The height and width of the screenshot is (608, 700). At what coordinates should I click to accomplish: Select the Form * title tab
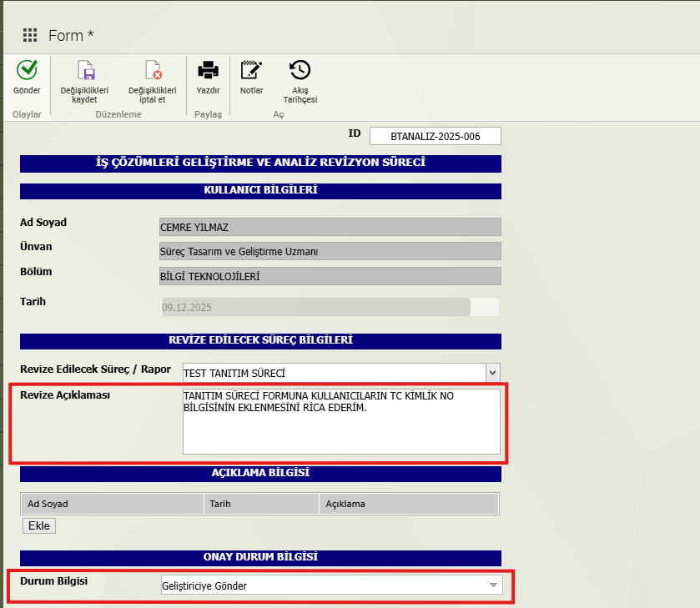tap(71, 35)
